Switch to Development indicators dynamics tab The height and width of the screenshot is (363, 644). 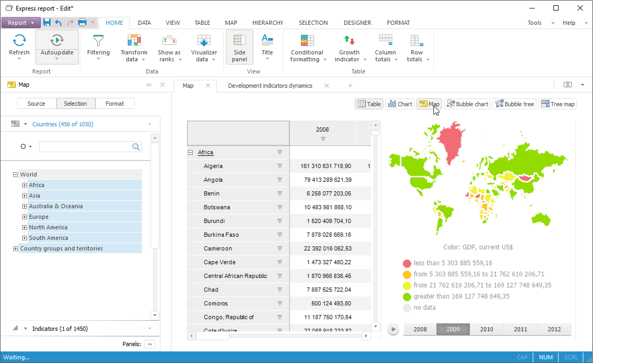click(270, 86)
